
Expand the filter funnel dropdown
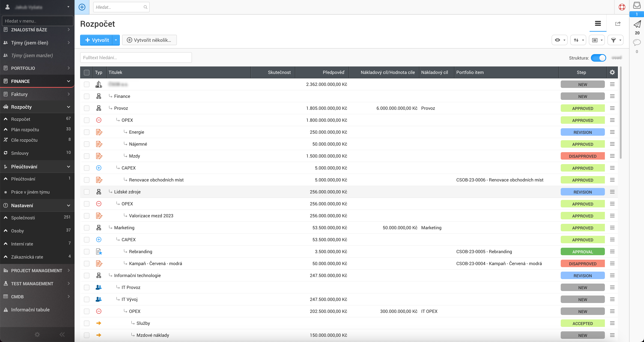click(x=615, y=40)
